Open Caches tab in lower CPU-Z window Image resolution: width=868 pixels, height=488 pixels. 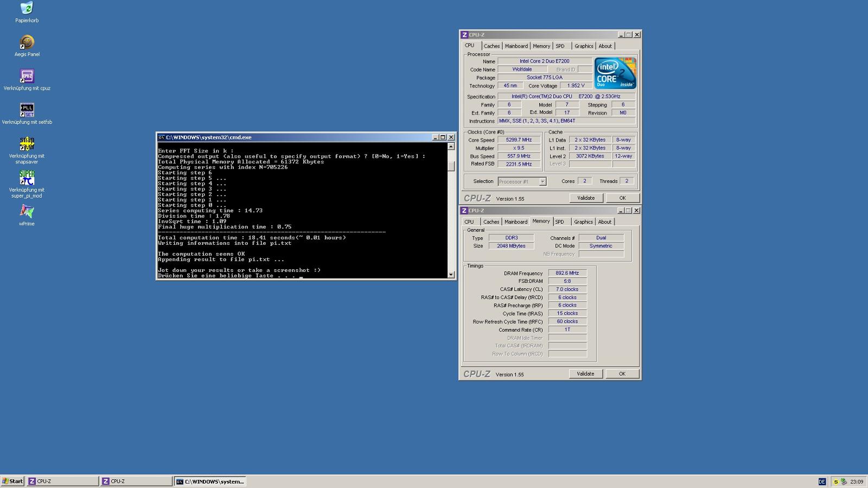[x=491, y=222]
